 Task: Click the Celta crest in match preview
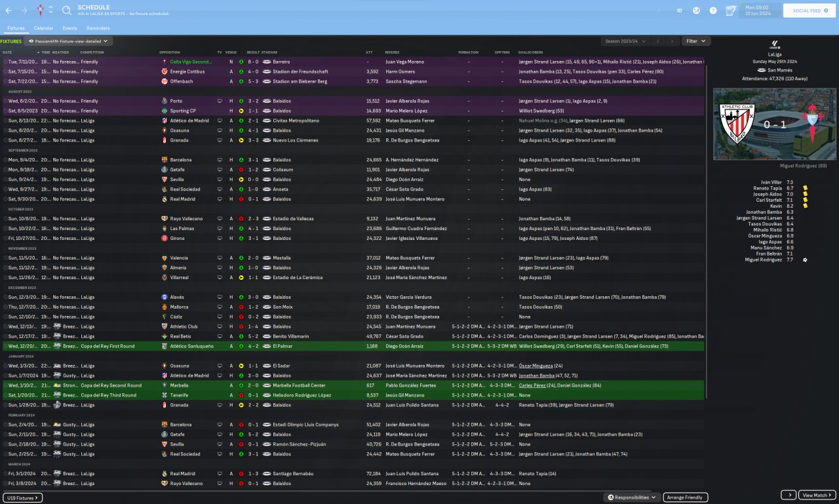pyautogui.click(x=811, y=125)
